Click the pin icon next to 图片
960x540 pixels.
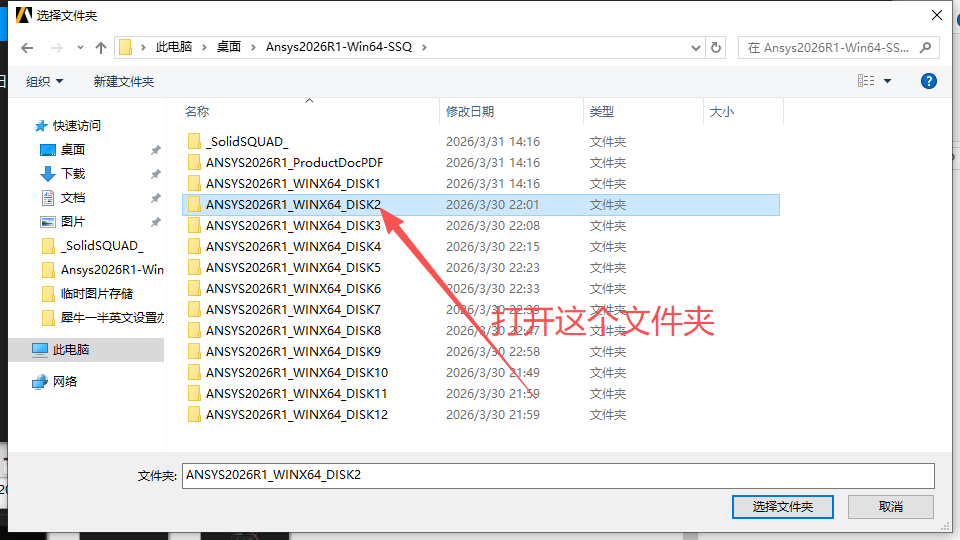point(156,222)
